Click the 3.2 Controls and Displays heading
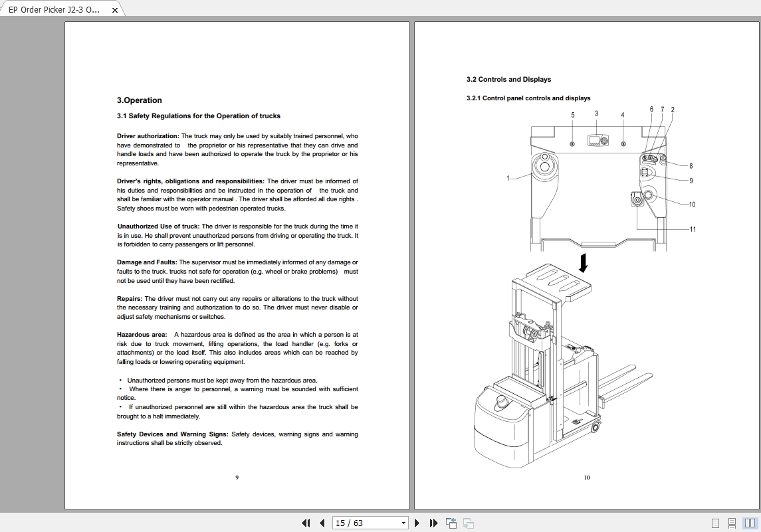This screenshot has height=532, width=761. (508, 79)
